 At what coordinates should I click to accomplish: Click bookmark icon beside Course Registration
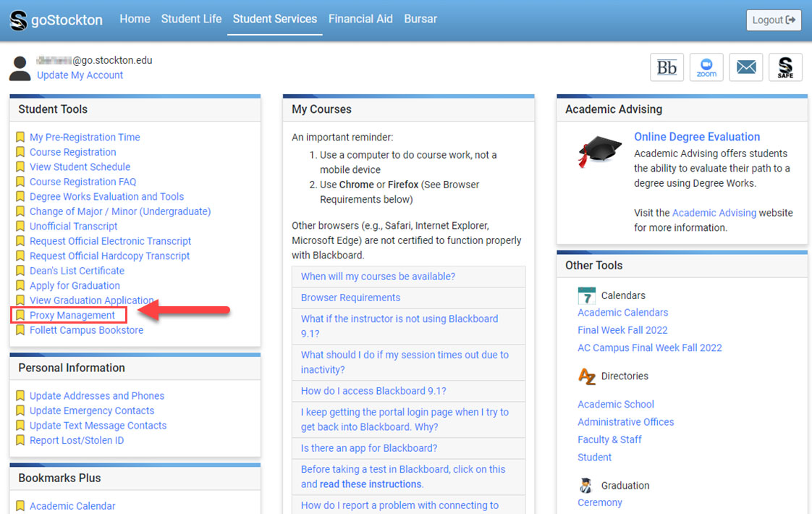[x=20, y=152]
